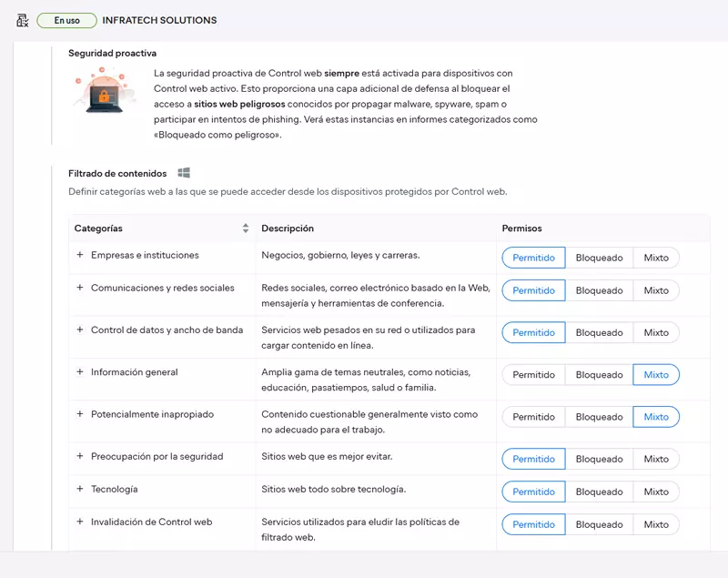Expand Comunicaciones y redes sociales row
The image size is (728, 578).
80,289
